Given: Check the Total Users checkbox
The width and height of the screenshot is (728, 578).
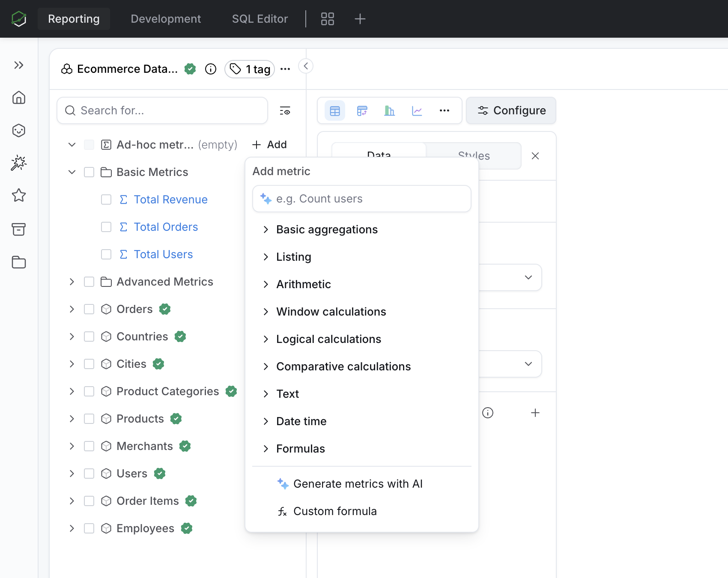Looking at the screenshot, I should tap(106, 254).
